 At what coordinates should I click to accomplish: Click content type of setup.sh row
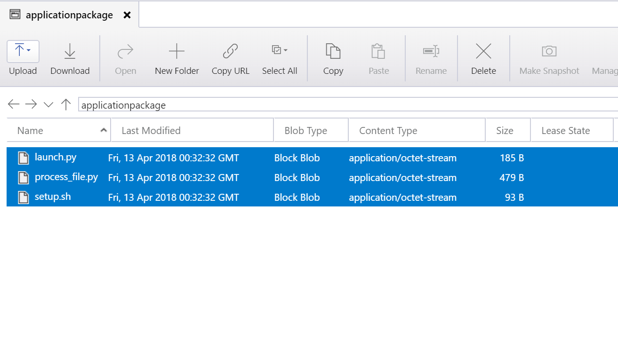[403, 198]
